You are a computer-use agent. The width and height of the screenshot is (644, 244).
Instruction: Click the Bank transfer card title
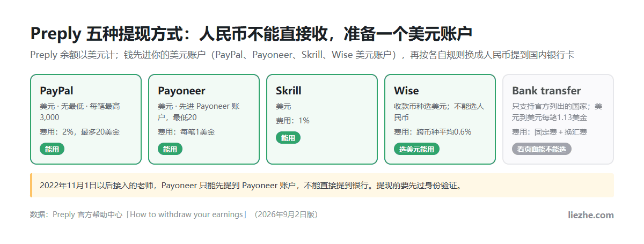tap(546, 91)
